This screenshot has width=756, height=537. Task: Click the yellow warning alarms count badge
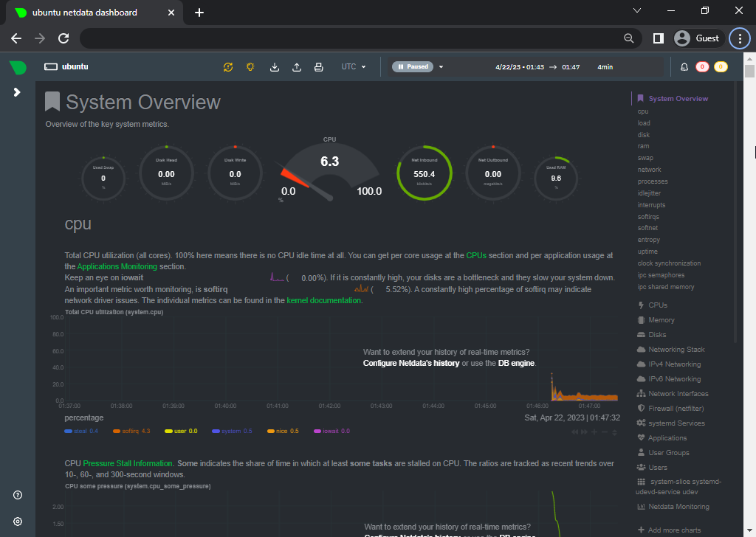(x=721, y=67)
